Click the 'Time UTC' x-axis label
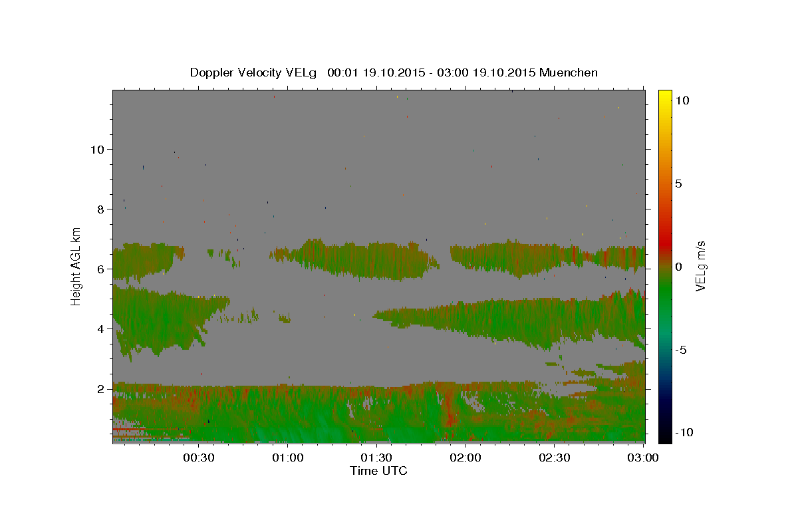The height and width of the screenshot is (532, 798). tap(378, 471)
